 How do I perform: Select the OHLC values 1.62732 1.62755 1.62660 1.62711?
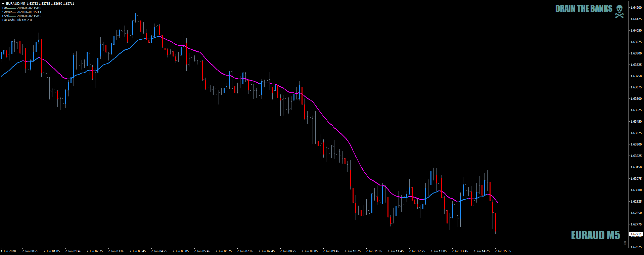tap(51, 4)
